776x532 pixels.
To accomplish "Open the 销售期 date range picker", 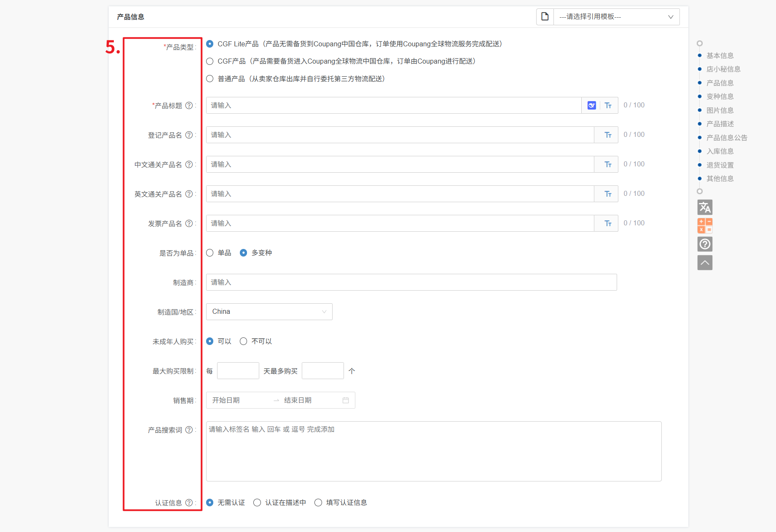I will 280,400.
